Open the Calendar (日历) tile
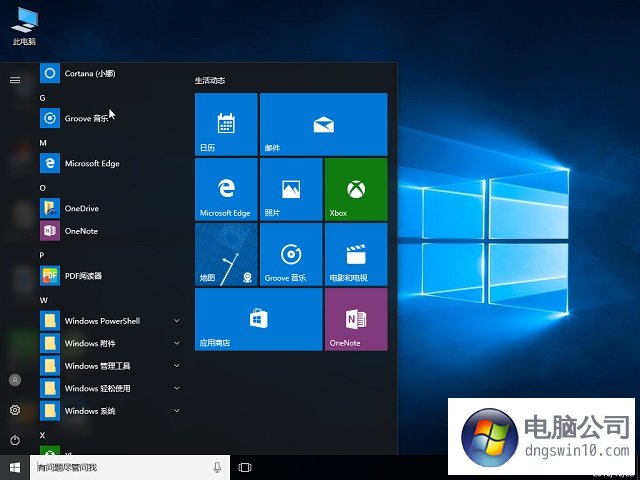The image size is (640, 480). click(226, 124)
